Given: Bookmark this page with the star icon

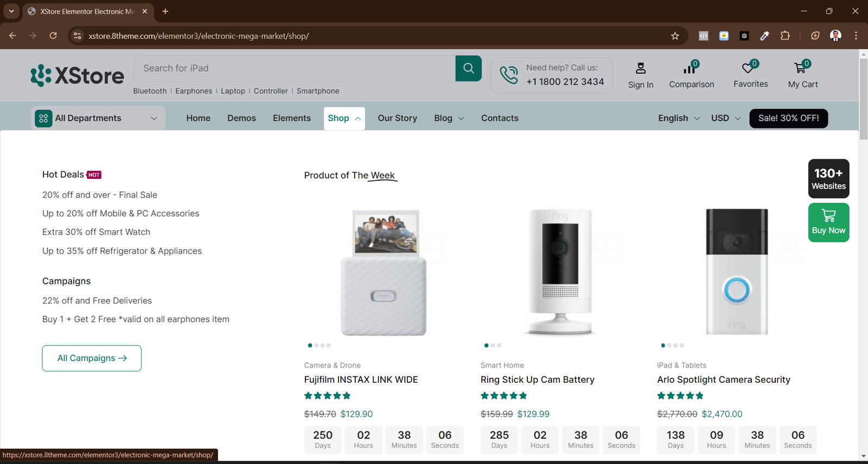Looking at the screenshot, I should click(x=675, y=36).
